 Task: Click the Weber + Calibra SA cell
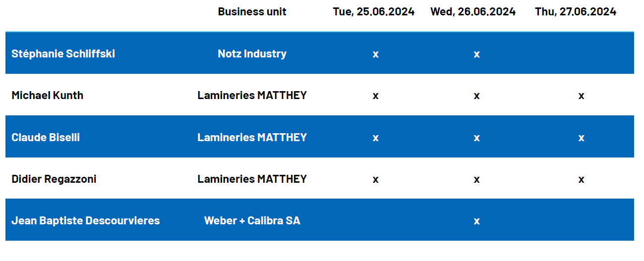click(x=252, y=220)
